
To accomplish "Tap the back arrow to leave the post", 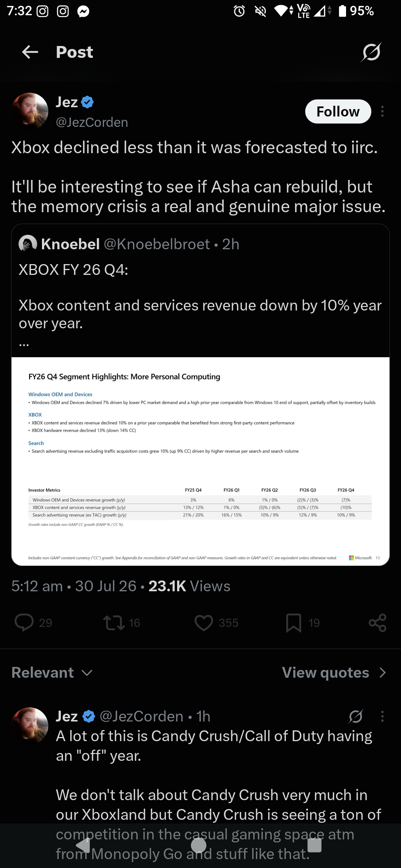I will point(30,52).
